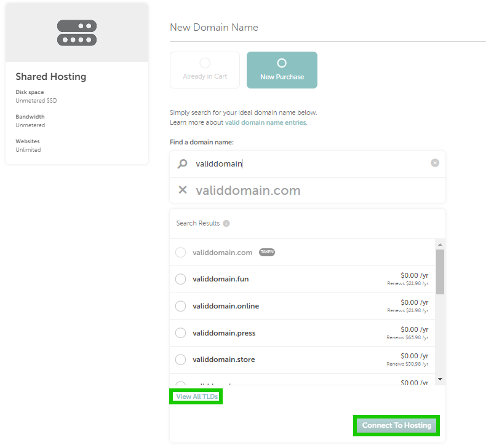Choose the validdomain.online radio button

[x=180, y=306]
